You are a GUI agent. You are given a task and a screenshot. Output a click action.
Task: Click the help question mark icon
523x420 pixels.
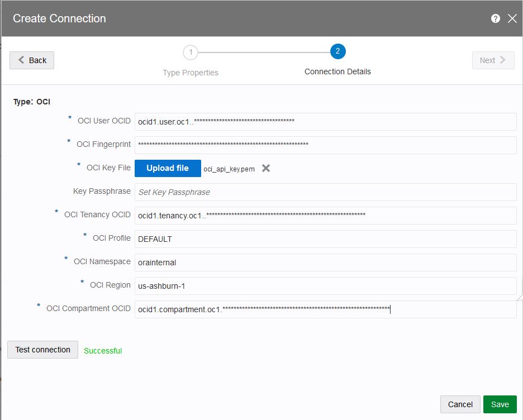pyautogui.click(x=495, y=18)
